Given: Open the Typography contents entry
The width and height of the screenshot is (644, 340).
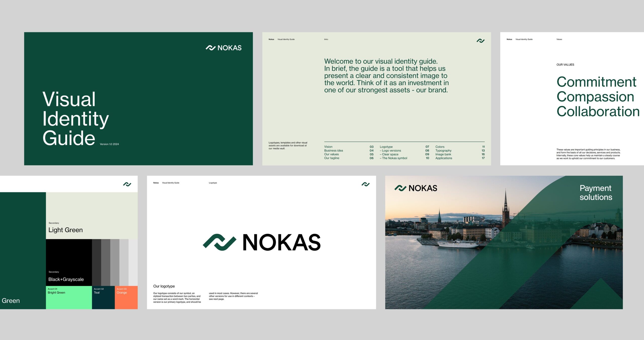Looking at the screenshot, I should click(x=443, y=151).
